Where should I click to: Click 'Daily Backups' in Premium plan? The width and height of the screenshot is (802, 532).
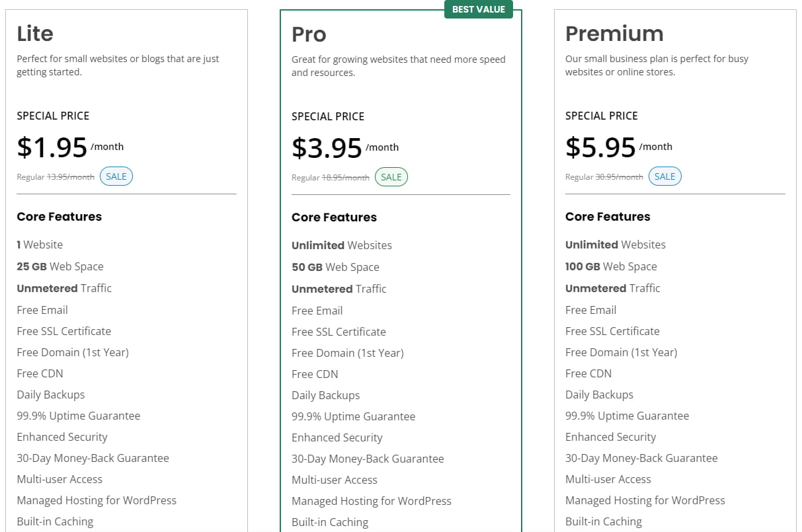pos(599,395)
